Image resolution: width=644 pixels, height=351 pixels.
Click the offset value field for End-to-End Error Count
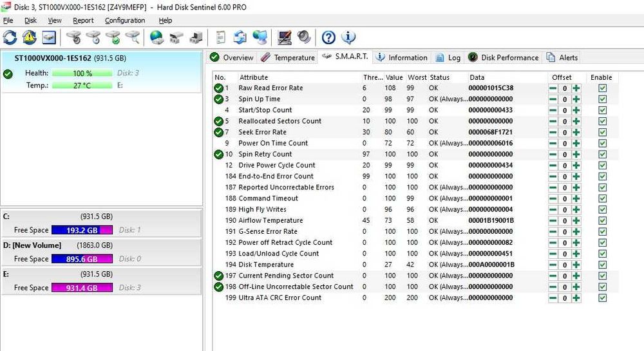[565, 176]
